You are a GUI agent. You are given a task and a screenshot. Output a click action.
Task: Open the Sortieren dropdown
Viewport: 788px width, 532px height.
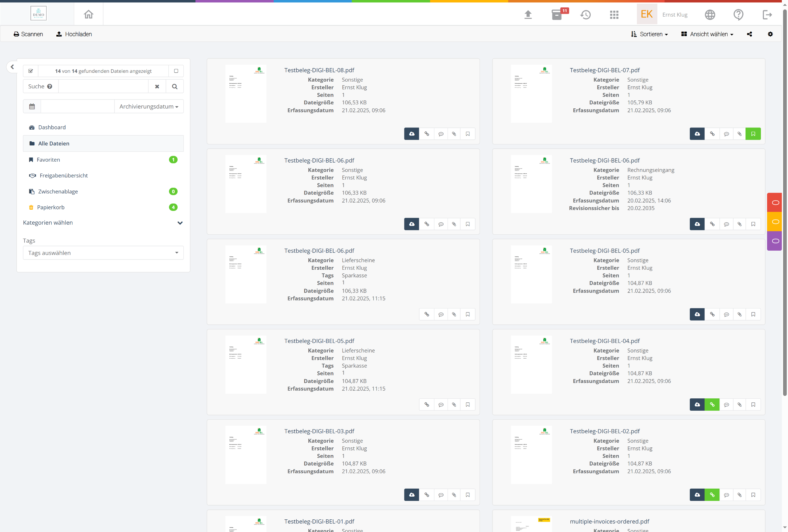(x=649, y=34)
